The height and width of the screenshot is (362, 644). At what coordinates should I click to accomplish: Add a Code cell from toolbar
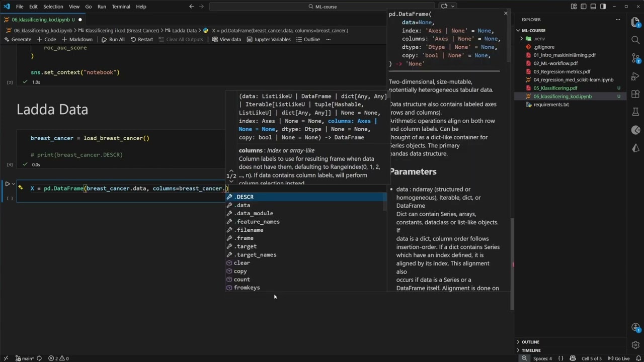[x=47, y=39]
